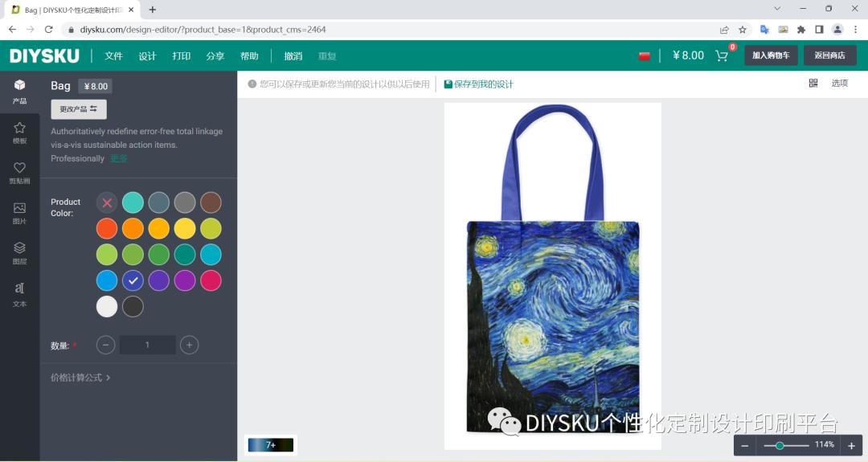Click the quantity input field
This screenshot has width=868, height=462.
coord(147,345)
